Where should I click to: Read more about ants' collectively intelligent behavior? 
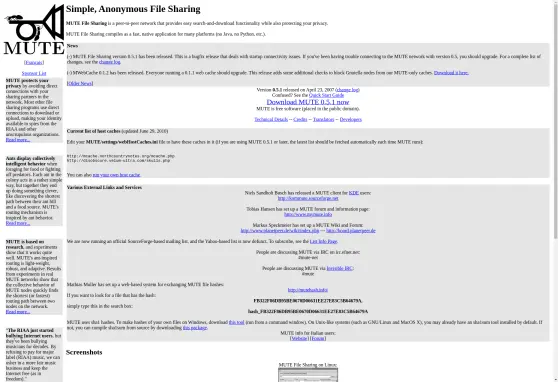(x=18, y=223)
